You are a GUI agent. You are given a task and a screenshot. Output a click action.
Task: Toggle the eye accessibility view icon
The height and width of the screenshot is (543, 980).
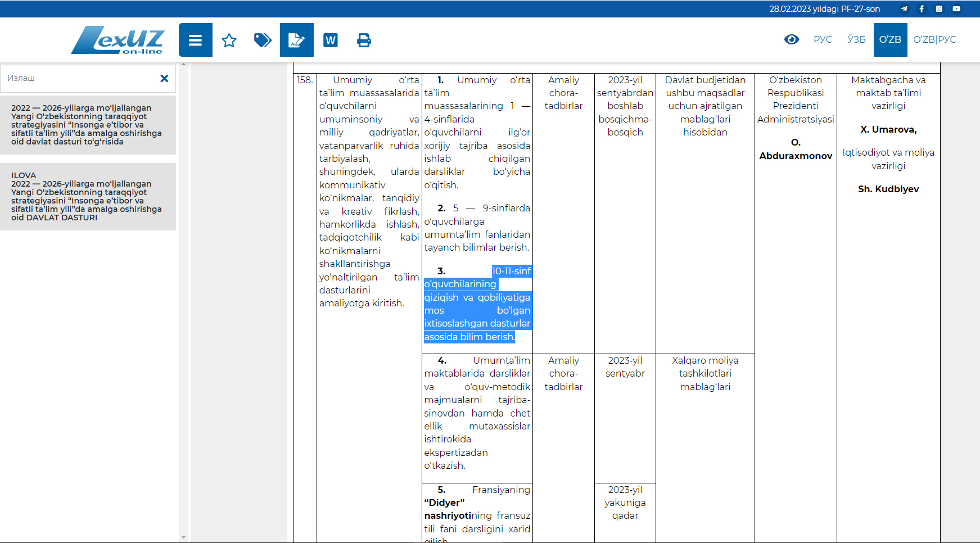click(x=792, y=39)
